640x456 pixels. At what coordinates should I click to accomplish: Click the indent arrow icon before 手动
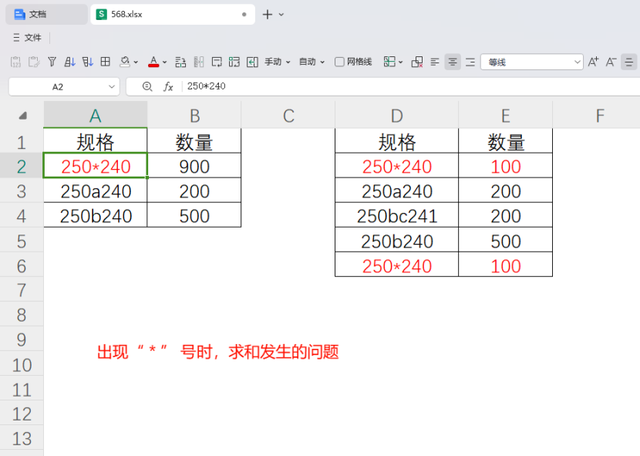(x=252, y=62)
